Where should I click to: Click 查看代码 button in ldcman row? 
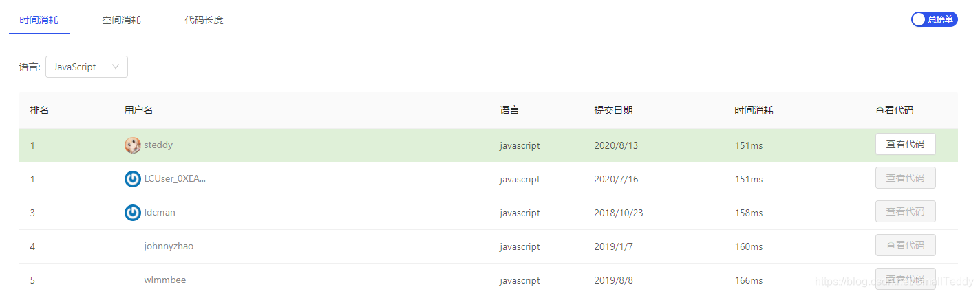[905, 211]
